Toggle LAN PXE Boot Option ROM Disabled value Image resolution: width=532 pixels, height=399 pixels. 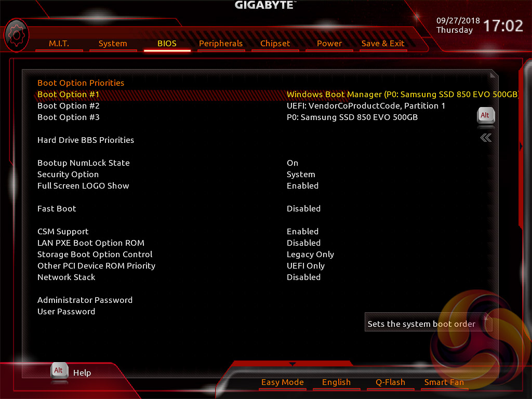[x=303, y=243]
